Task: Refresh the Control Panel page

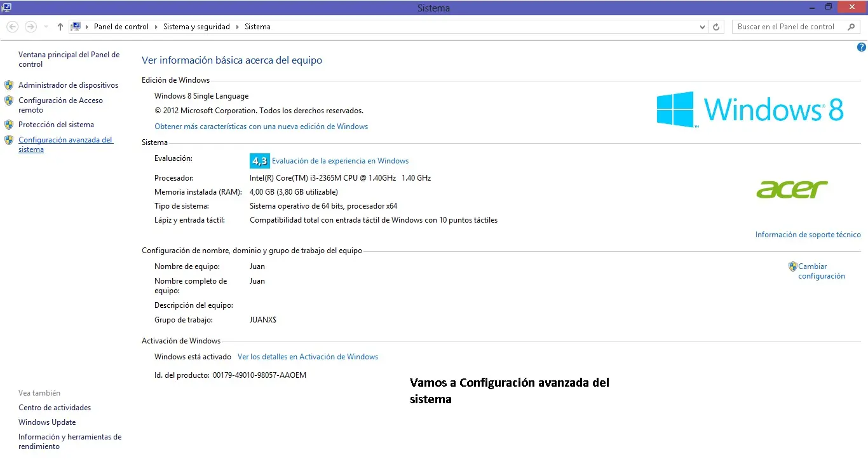Action: point(717,27)
